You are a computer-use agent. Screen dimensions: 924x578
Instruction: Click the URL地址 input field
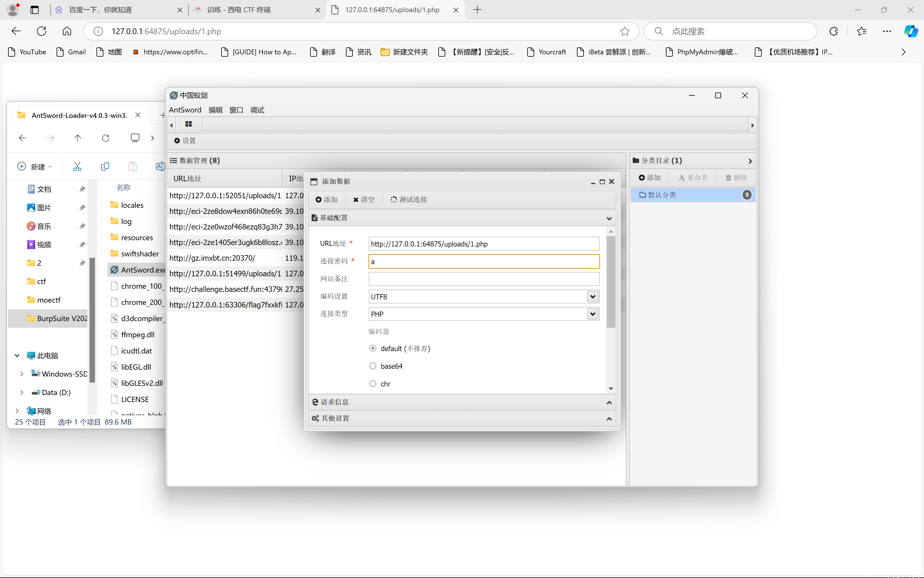tap(484, 244)
